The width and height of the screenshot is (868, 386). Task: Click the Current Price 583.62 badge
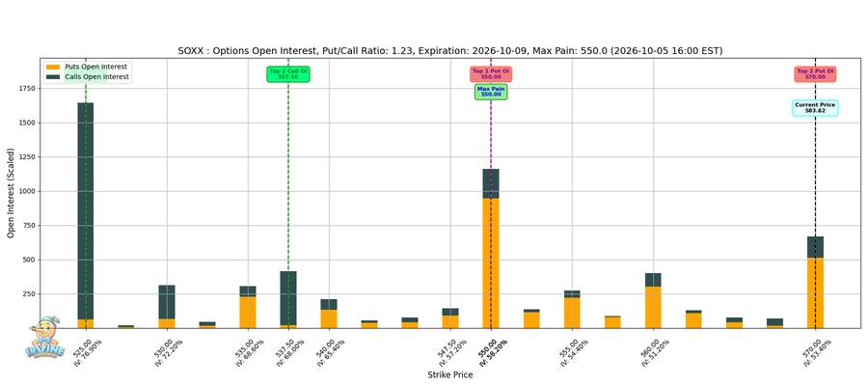tap(815, 108)
